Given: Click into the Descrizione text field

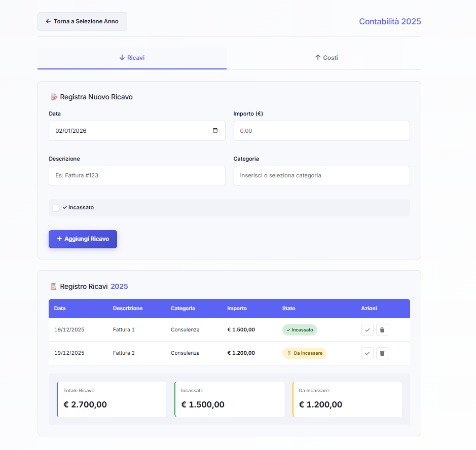Looking at the screenshot, I should click(x=137, y=176).
